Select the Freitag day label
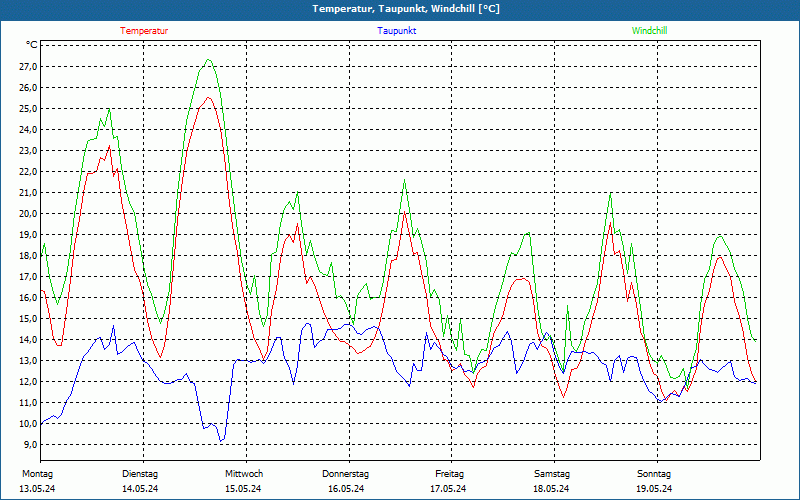This screenshot has width=800, height=500. [x=449, y=474]
